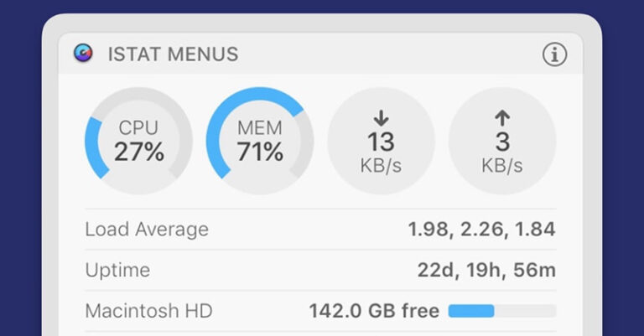644x336 pixels.
Task: Click the CPU label text inside gauge
Action: tap(138, 128)
